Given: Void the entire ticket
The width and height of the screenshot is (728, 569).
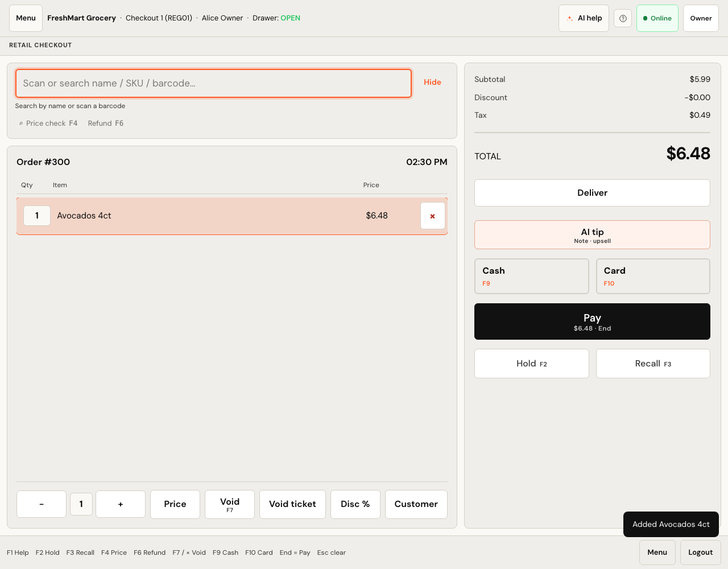Looking at the screenshot, I should pos(292,504).
